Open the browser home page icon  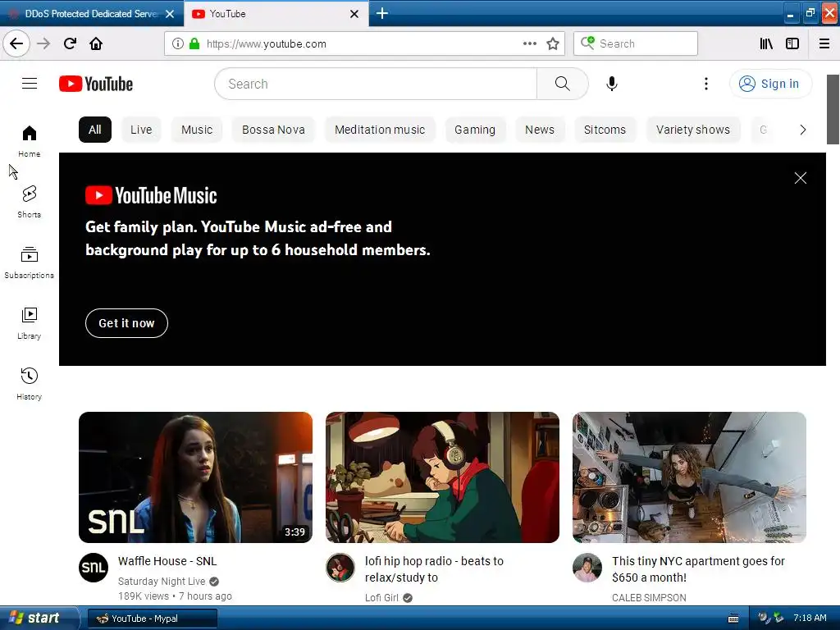coord(96,43)
